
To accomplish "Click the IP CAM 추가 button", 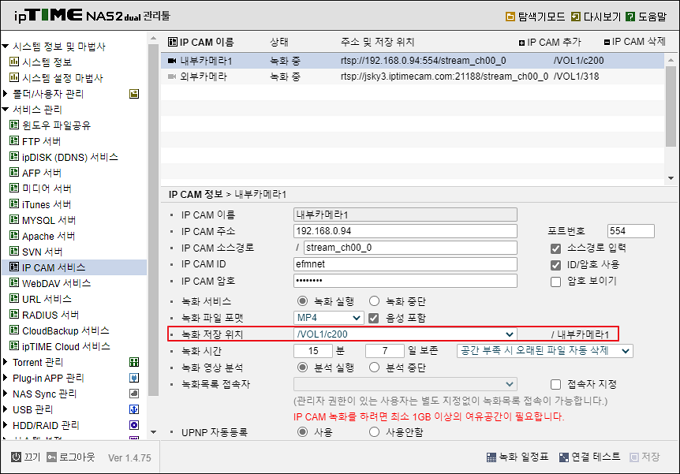I will tap(549, 42).
